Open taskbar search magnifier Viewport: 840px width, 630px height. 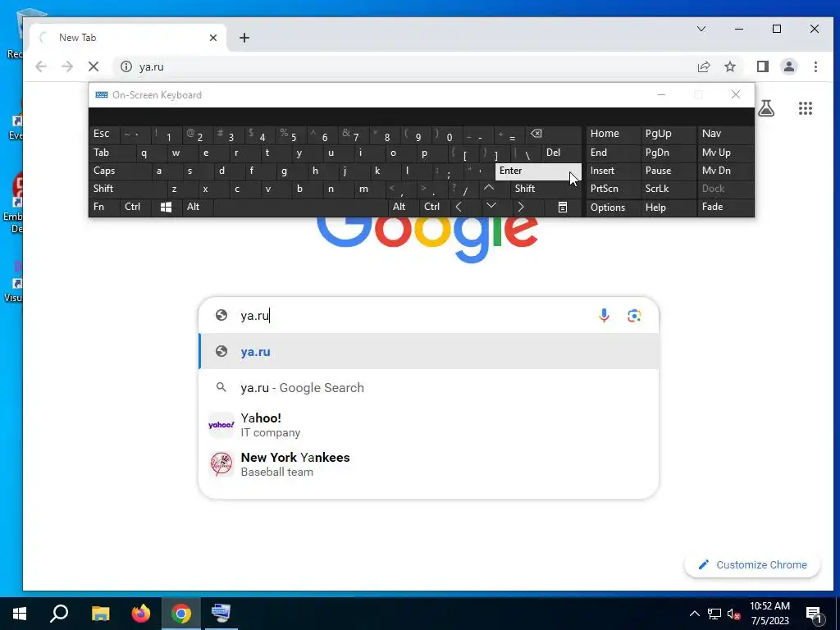(59, 613)
